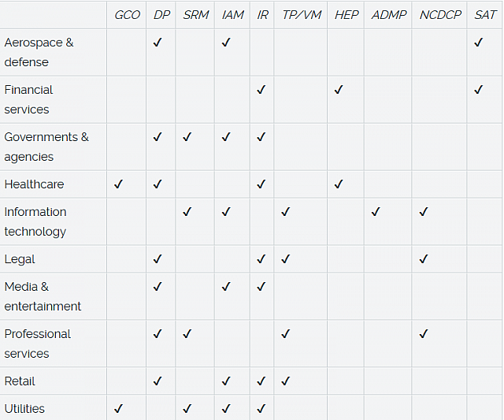Image resolution: width=504 pixels, height=420 pixels.
Task: Click the Governments & agencies IR checkmark
Action: point(261,137)
